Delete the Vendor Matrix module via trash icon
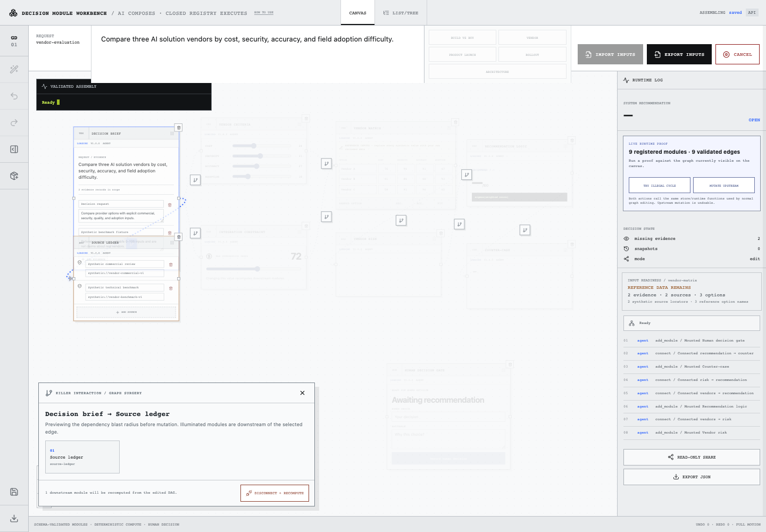 click(x=455, y=122)
